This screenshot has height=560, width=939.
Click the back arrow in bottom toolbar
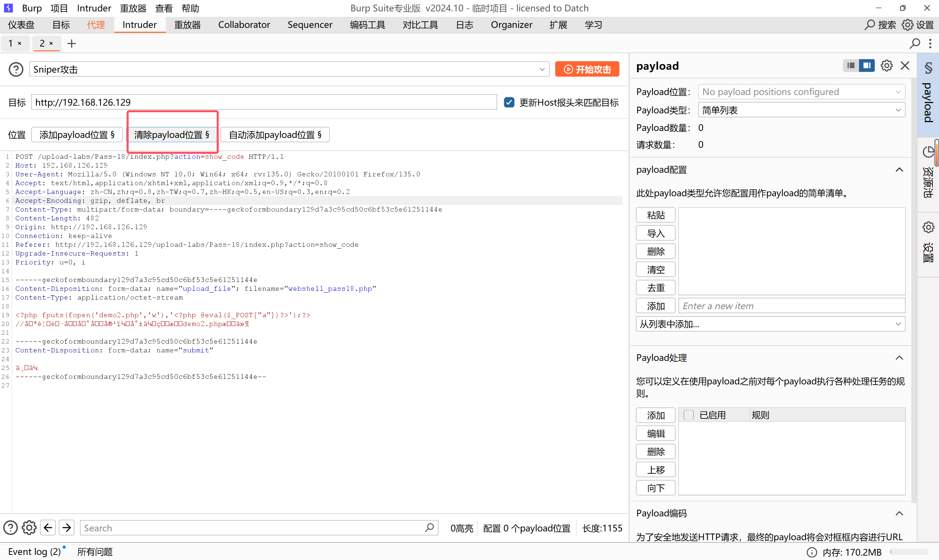point(48,528)
